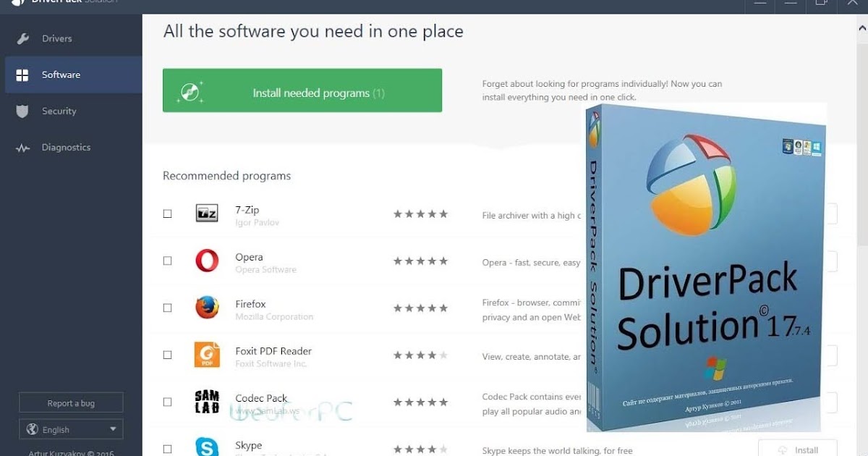Install Skype using its Install button
Screen dimensions: 868x456
tap(798, 449)
